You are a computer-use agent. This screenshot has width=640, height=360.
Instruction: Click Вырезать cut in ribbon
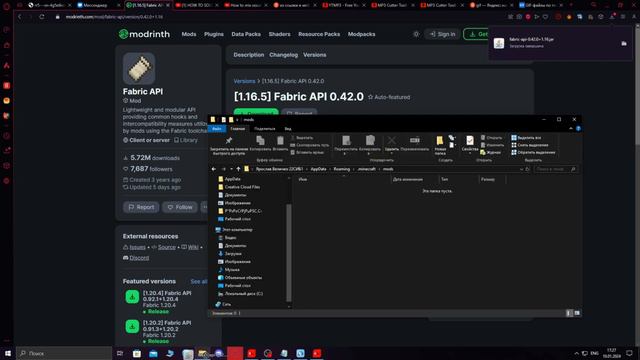pos(302,138)
